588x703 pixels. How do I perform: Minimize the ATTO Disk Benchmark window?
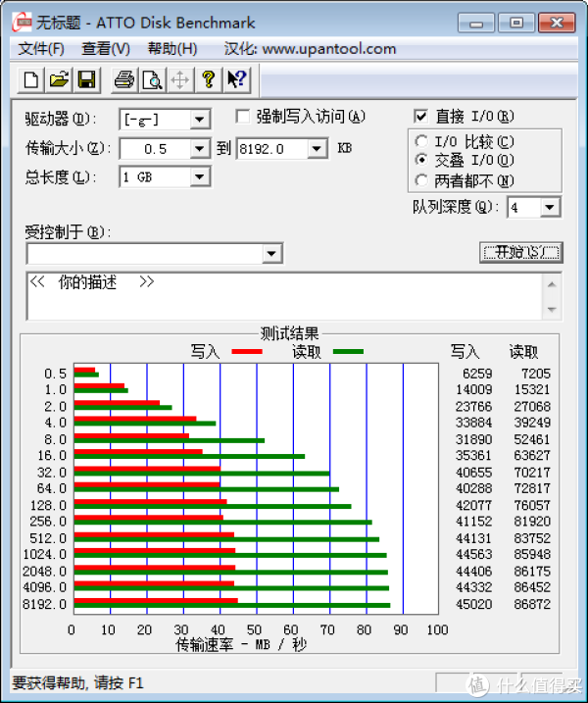click(476, 23)
